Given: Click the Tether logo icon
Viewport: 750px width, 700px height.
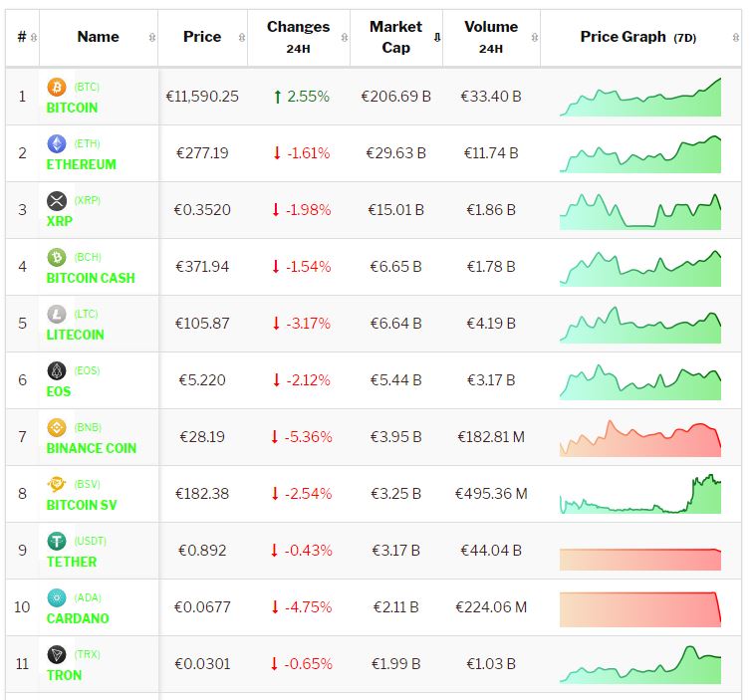Looking at the screenshot, I should pos(57,542).
